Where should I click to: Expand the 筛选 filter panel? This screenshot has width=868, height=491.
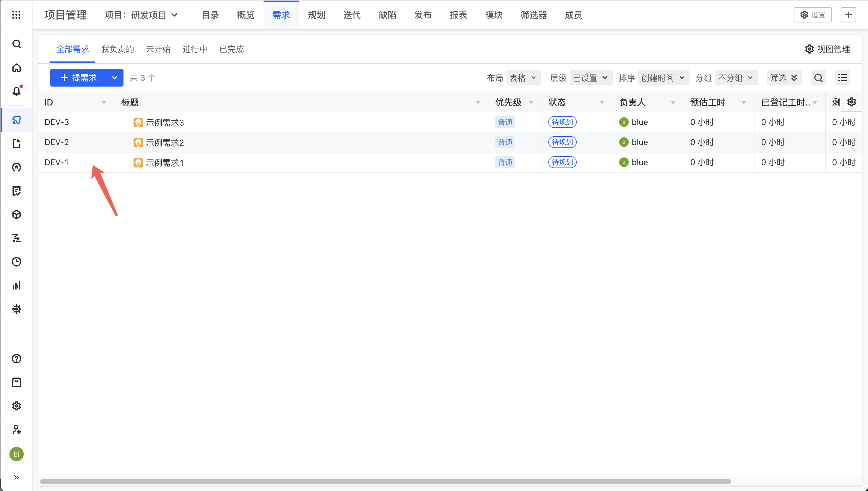[x=784, y=78]
